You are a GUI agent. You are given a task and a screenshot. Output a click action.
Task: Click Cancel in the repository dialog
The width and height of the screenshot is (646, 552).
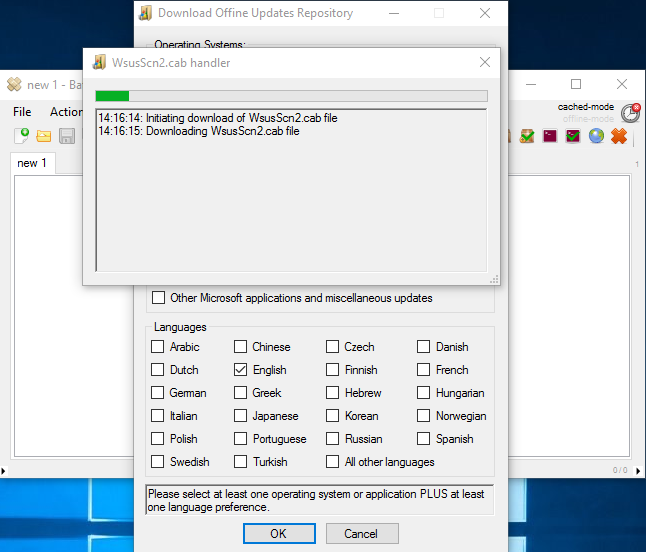362,533
